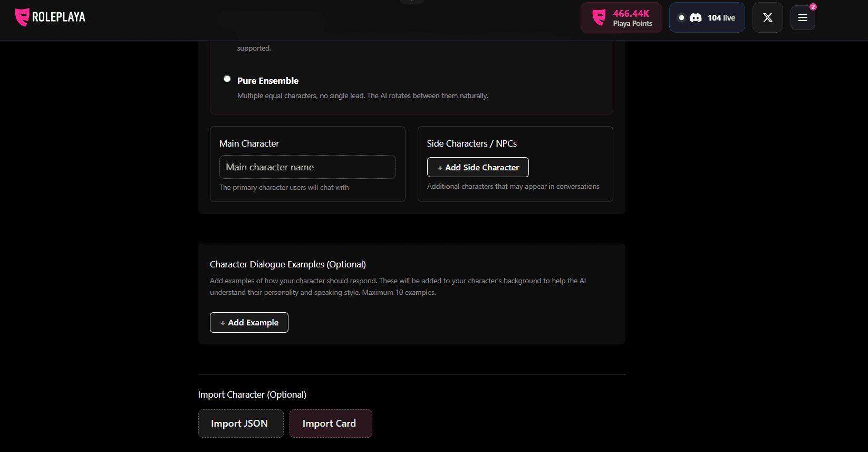This screenshot has width=868, height=452.
Task: Click the Import Card button
Action: 331,424
